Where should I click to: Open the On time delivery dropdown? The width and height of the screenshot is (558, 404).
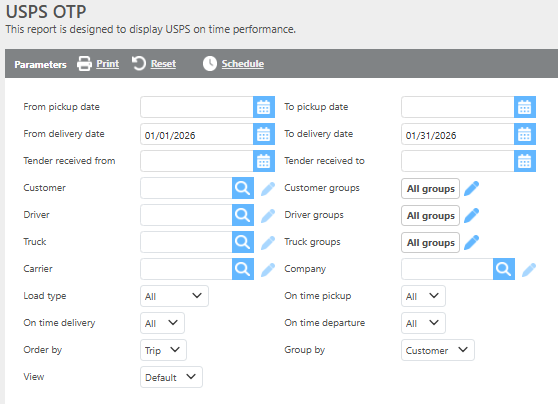coord(162,323)
